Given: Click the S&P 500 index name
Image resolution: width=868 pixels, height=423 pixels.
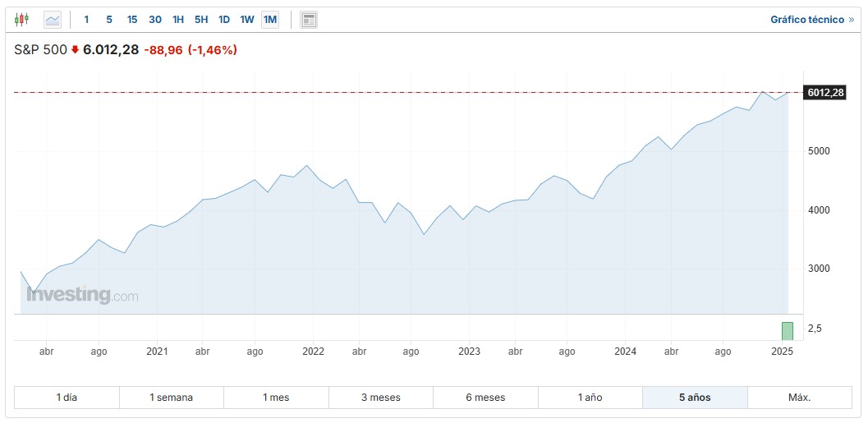Looking at the screenshot, I should tap(40, 50).
